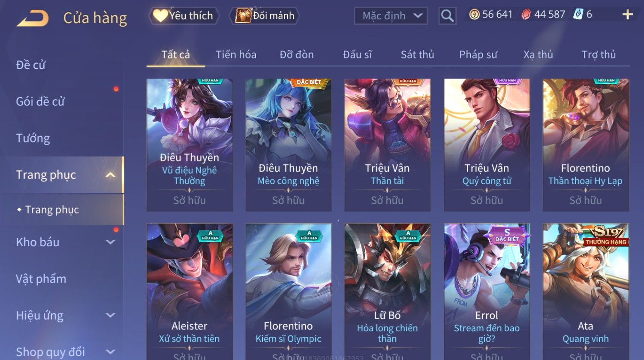Expand the Kho báu sidebar section

tap(110, 242)
